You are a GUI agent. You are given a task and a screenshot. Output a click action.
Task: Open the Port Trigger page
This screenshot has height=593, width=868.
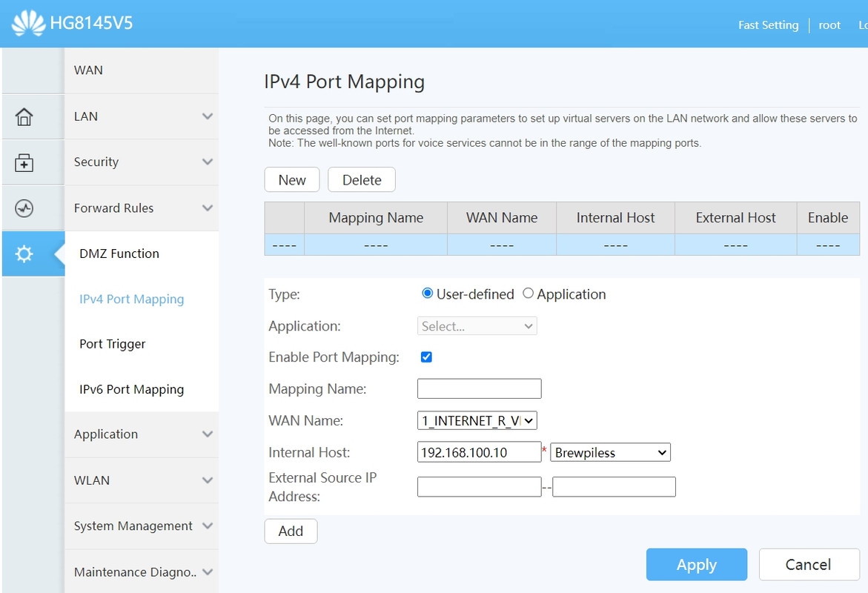tap(113, 344)
